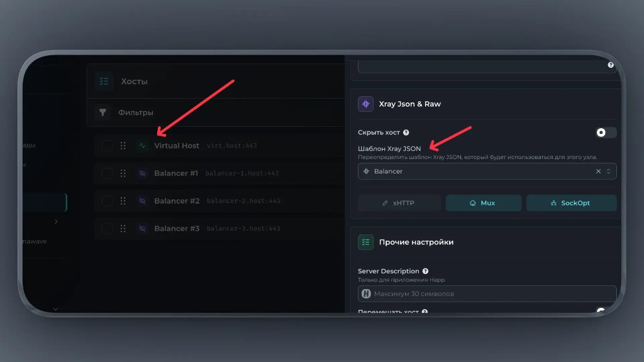
Task: Open the Mux settings button
Action: (x=483, y=203)
